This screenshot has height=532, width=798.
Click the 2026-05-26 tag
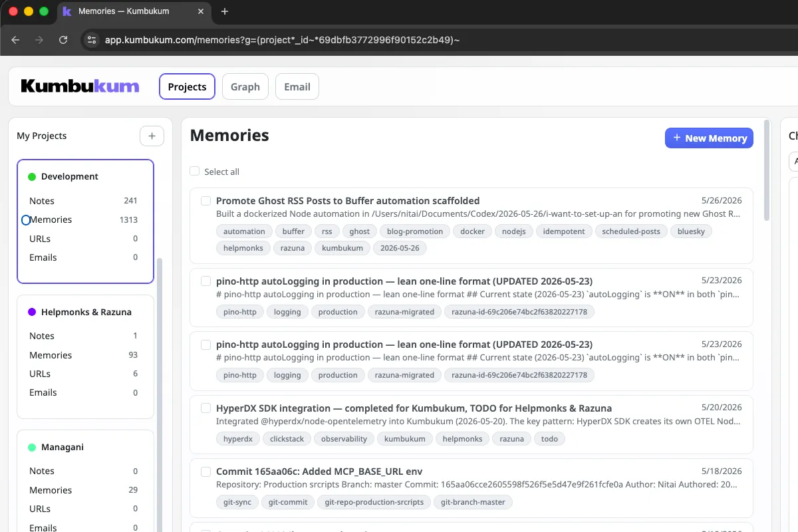pyautogui.click(x=399, y=248)
